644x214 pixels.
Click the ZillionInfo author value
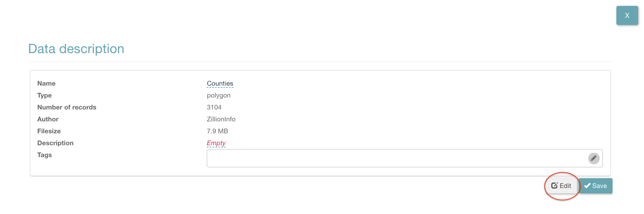[221, 119]
